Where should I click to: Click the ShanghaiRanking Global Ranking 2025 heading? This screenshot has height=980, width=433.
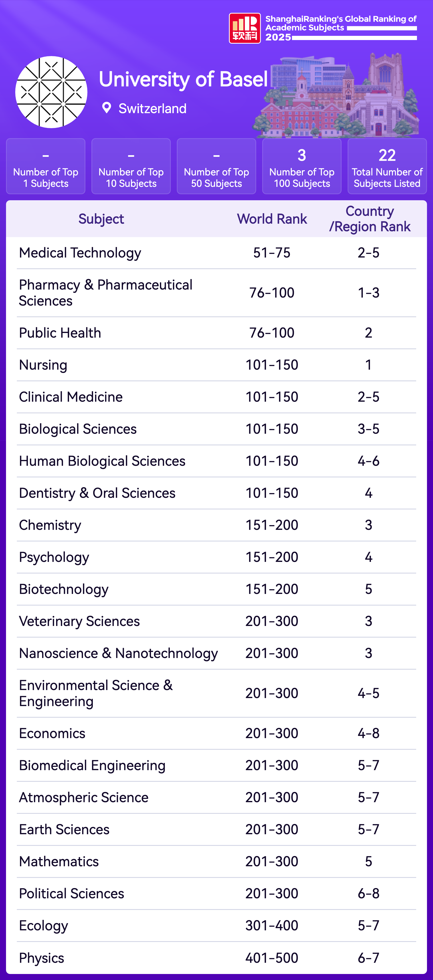click(x=341, y=28)
